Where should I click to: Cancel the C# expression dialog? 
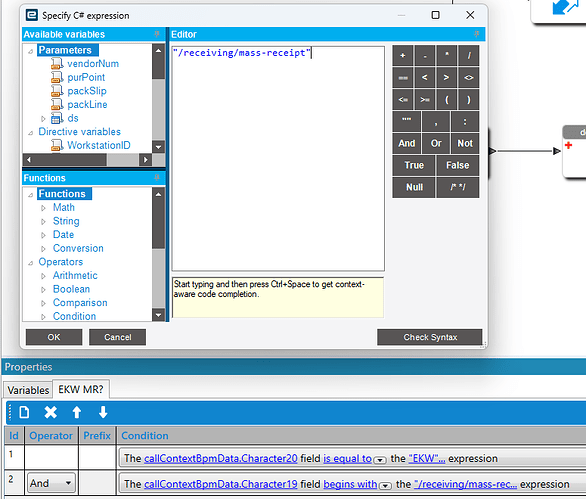117,337
